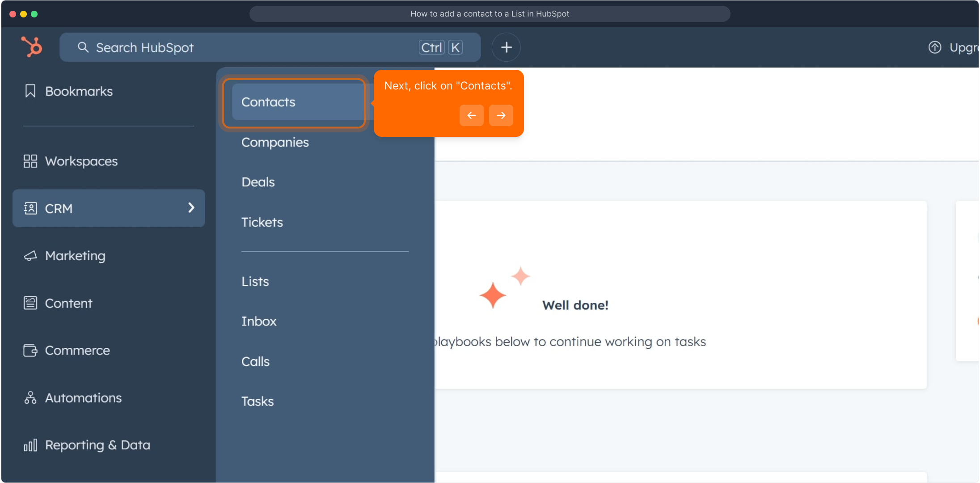Image resolution: width=980 pixels, height=483 pixels.
Task: Click the Reporting & Data bar chart icon
Action: [x=30, y=445]
